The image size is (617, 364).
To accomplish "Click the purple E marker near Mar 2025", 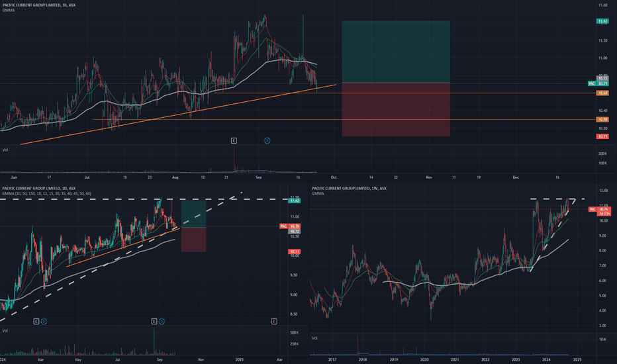I will click(274, 322).
